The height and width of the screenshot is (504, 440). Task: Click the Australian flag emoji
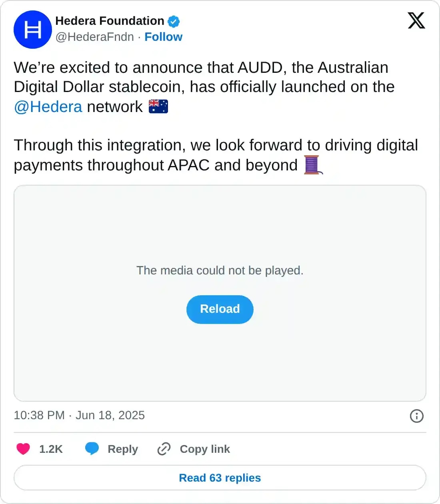pyautogui.click(x=158, y=107)
